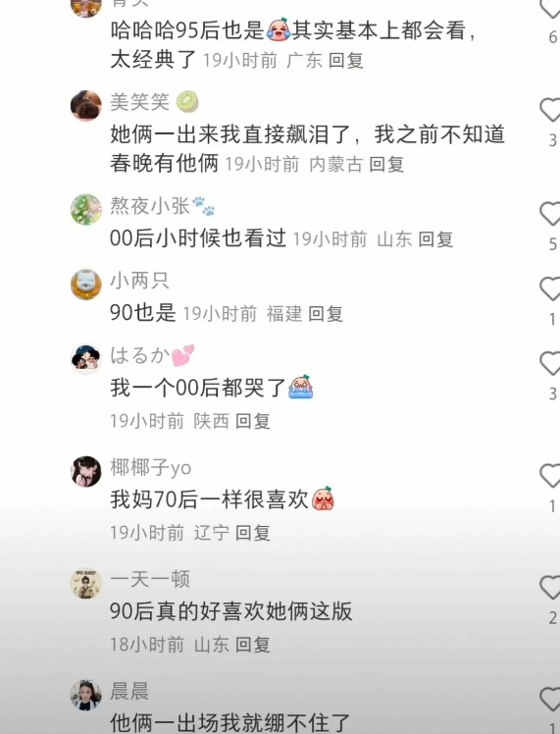Tap 回复 under 小两只's 福建 comment
560x734 pixels.
pos(326,314)
